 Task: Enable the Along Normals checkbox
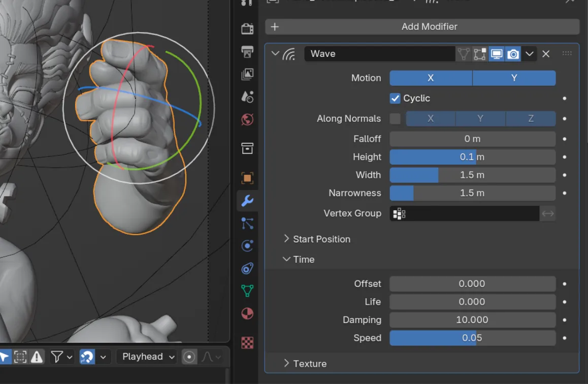pos(395,118)
